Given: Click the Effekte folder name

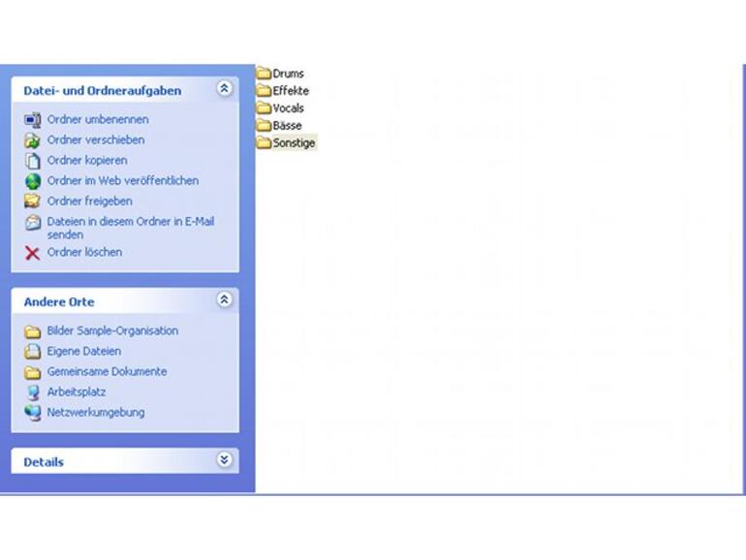Looking at the screenshot, I should tap(291, 91).
